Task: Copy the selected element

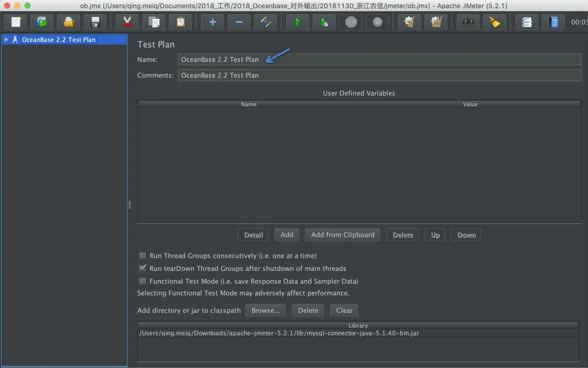Action: [x=154, y=22]
